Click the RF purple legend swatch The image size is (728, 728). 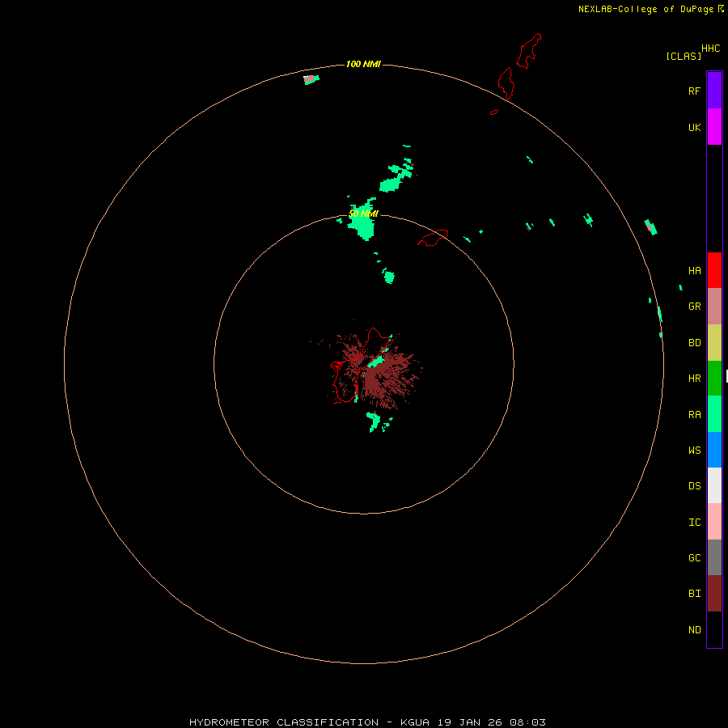[714, 90]
